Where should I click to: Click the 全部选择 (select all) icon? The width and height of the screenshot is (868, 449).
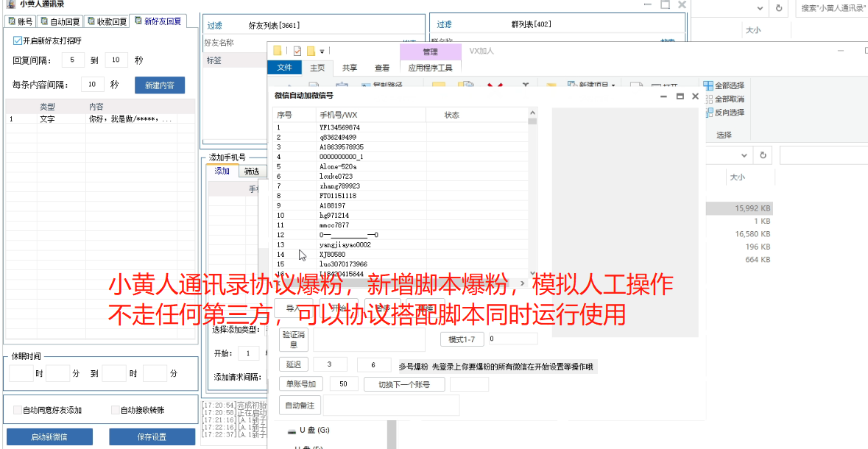pyautogui.click(x=708, y=86)
